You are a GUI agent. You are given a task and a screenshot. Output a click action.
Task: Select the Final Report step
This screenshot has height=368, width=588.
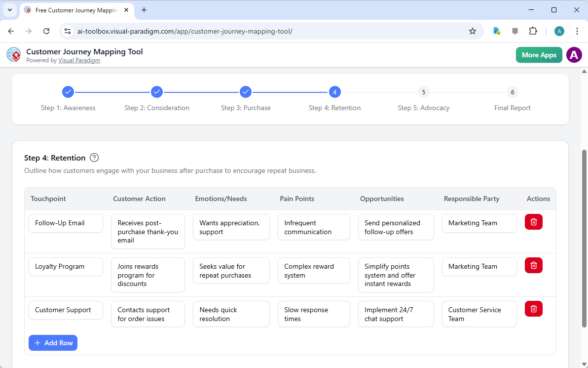512,92
